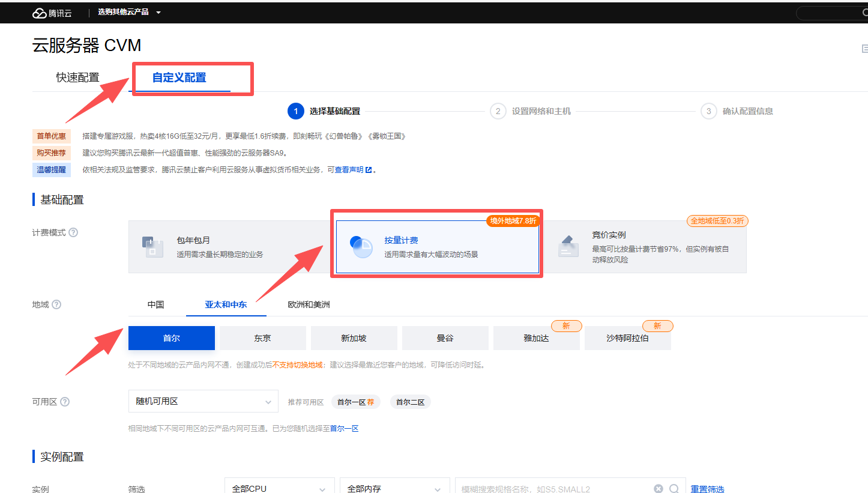Select the 按量计费 billing mode
The width and height of the screenshot is (868, 493).
click(x=437, y=247)
